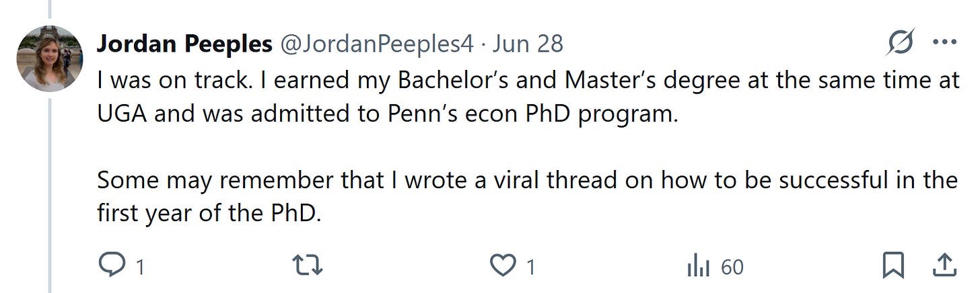Click the Jun 28 timestamp
This screenshot has width=980, height=293.
528,44
